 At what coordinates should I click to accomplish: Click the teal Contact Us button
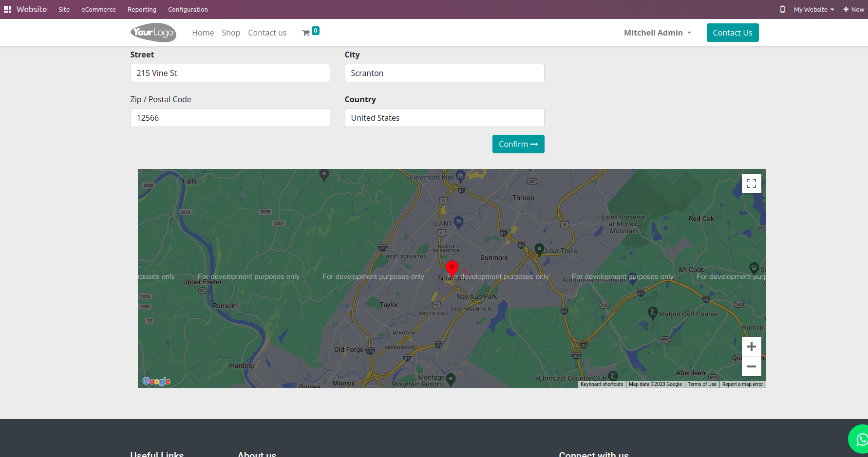pyautogui.click(x=732, y=33)
